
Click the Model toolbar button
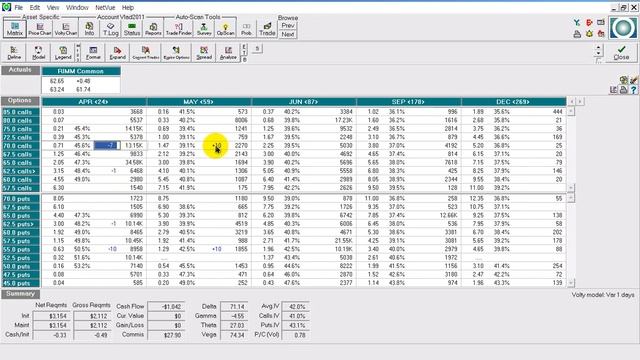pos(38,53)
